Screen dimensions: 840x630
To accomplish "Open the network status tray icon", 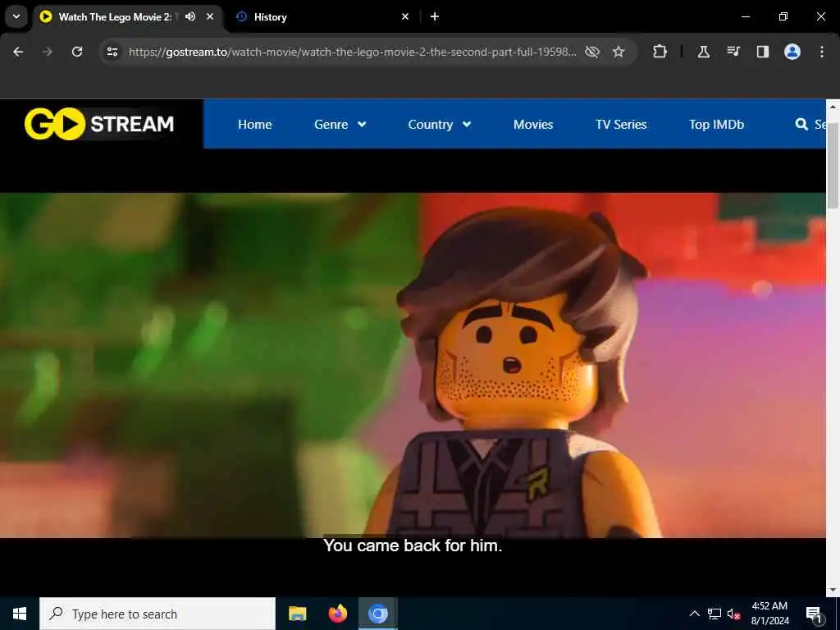I will [714, 614].
